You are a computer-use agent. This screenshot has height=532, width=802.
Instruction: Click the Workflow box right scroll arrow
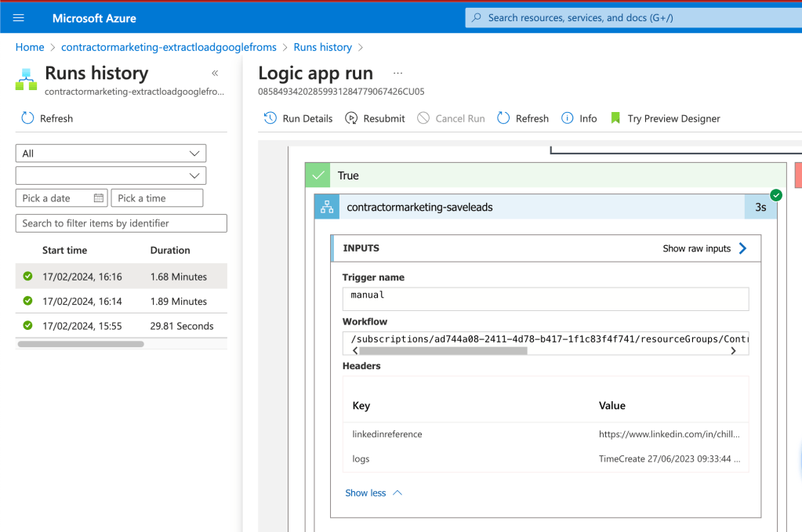pos(734,350)
